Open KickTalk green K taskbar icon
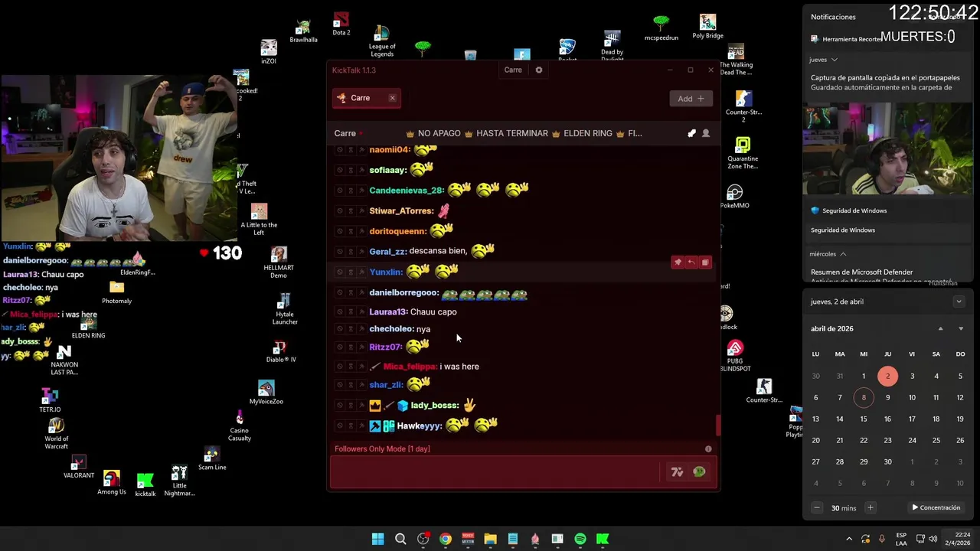This screenshot has height=551, width=980. tap(603, 539)
